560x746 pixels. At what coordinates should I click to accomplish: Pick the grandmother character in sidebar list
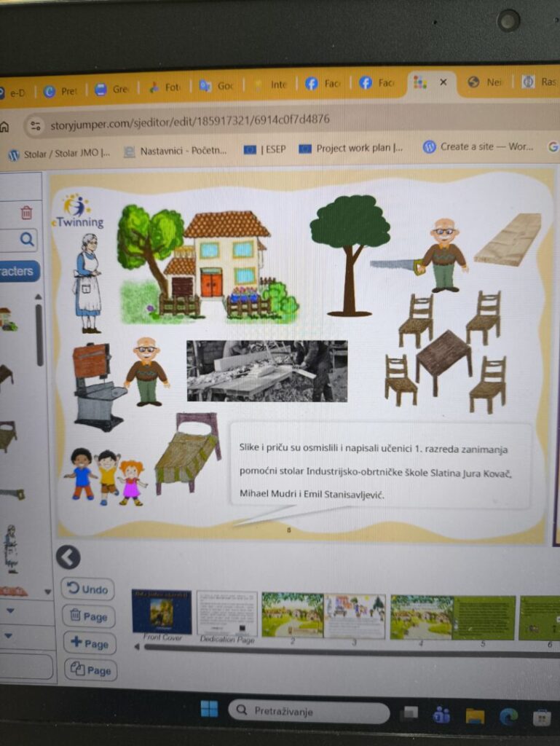click(x=10, y=548)
